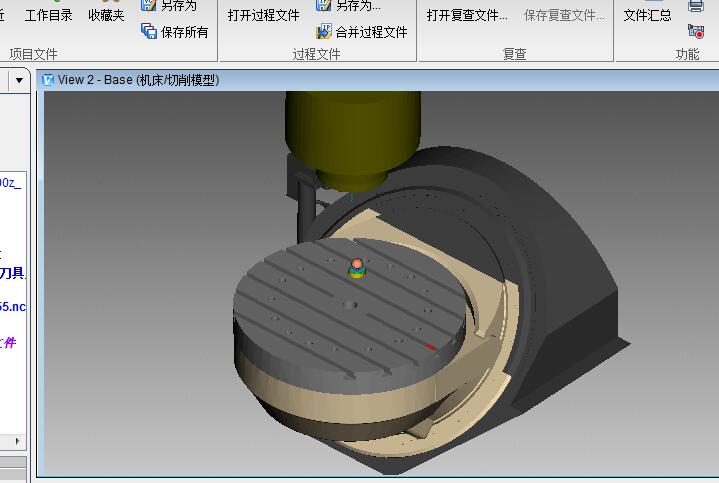The image size is (719, 483).
Task: Click the 保存所有 save-all icon
Action: tap(149, 31)
